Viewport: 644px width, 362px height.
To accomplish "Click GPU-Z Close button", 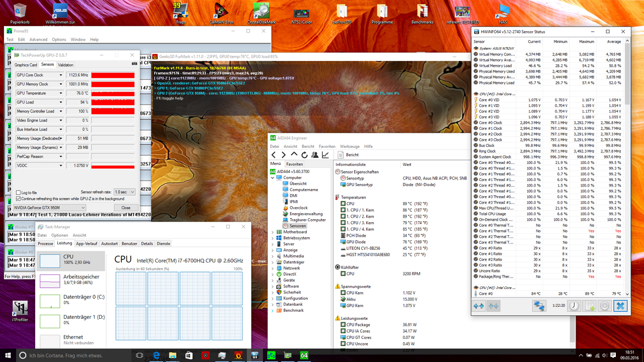I will pyautogui.click(x=126, y=208).
